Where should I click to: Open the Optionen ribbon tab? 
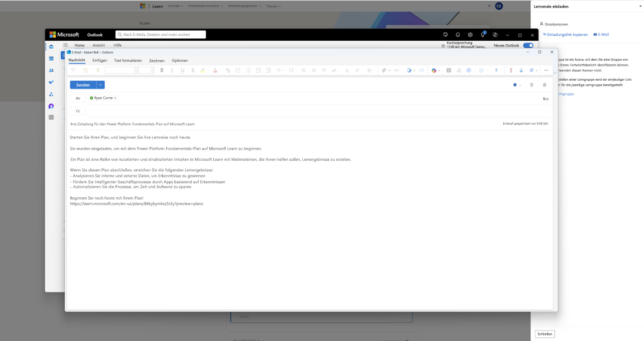[x=180, y=60]
